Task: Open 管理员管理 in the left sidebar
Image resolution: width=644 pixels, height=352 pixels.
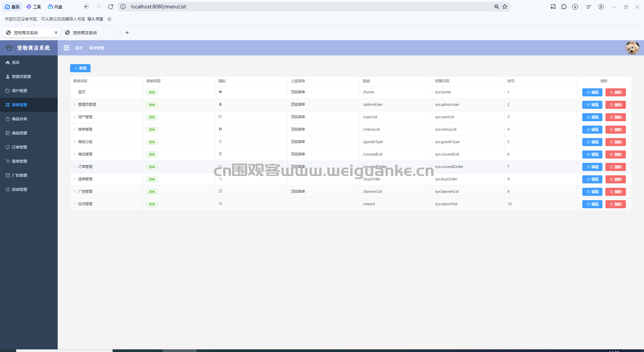Action: pos(29,77)
